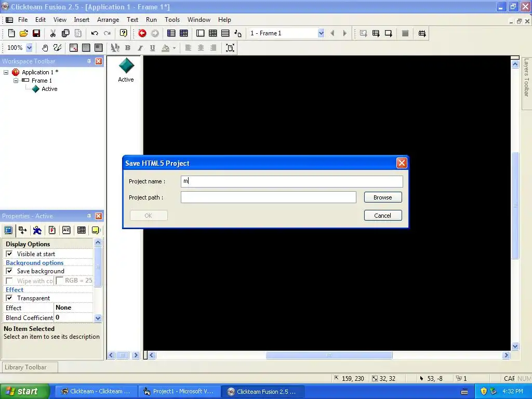Close the Save HTML5 Project dialog
The image size is (532, 399).
[402, 163]
